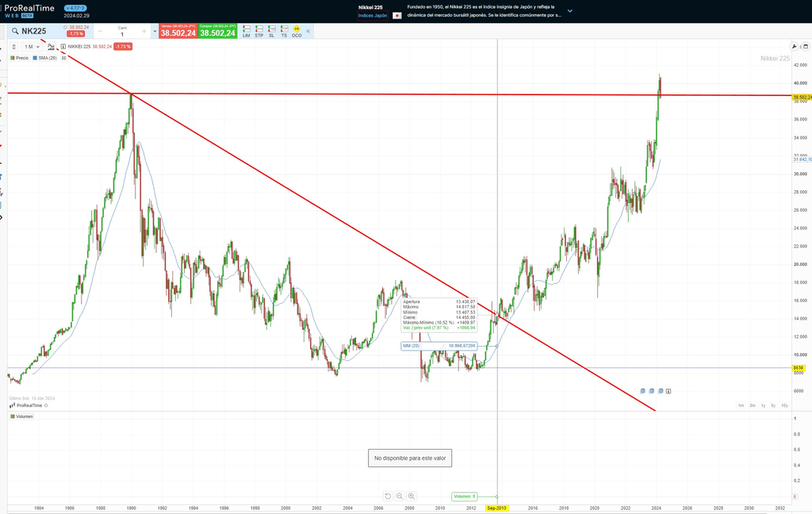The width and height of the screenshot is (812, 514).
Task: Open the chart type icon beside 1M
Action: (x=51, y=47)
